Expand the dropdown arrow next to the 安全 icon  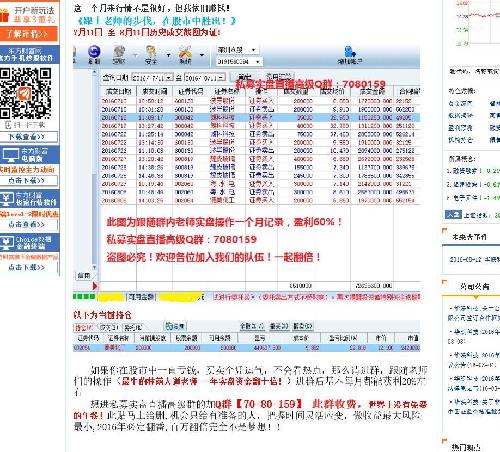(x=168, y=55)
